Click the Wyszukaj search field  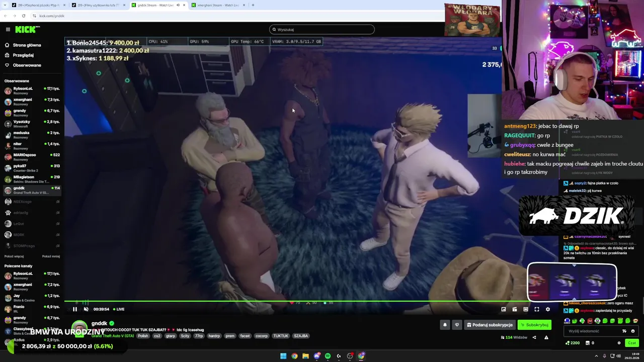[x=322, y=30]
